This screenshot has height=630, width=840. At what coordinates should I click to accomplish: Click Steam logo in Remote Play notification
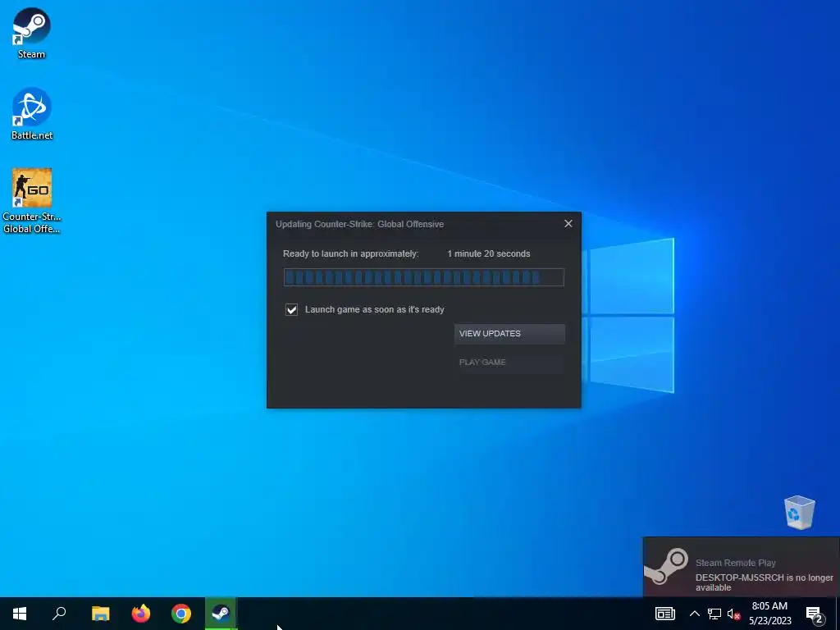666,566
